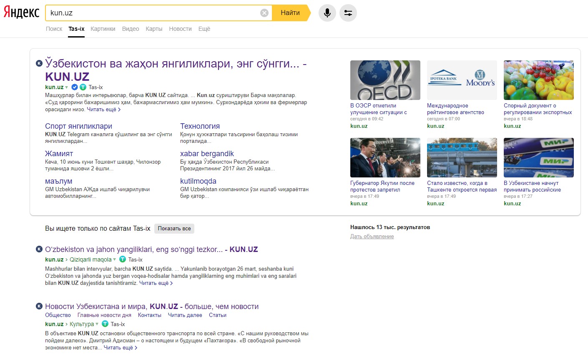Expand the kun.uz dropdown arrow in first result
588x364 pixels.
pyautogui.click(x=66, y=87)
